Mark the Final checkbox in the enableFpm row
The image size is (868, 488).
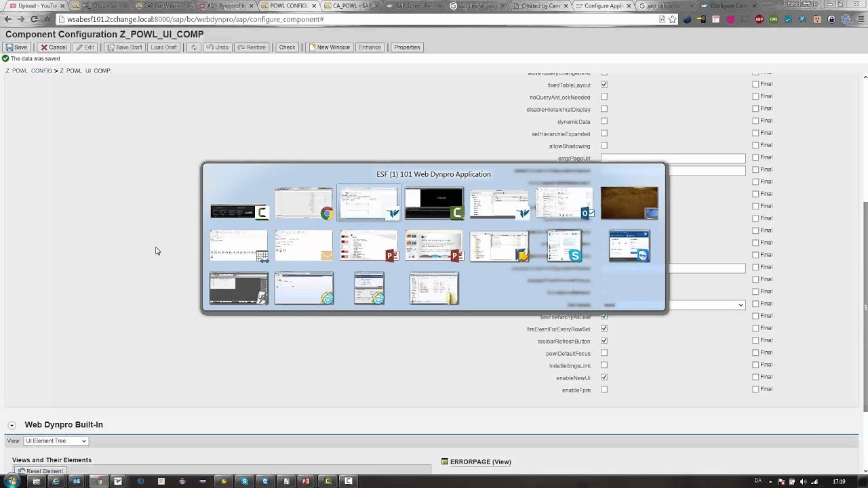point(755,389)
